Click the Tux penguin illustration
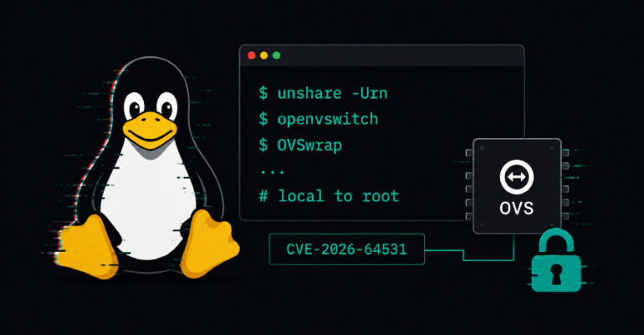Viewport: 644px width, 335px height. tap(147, 168)
